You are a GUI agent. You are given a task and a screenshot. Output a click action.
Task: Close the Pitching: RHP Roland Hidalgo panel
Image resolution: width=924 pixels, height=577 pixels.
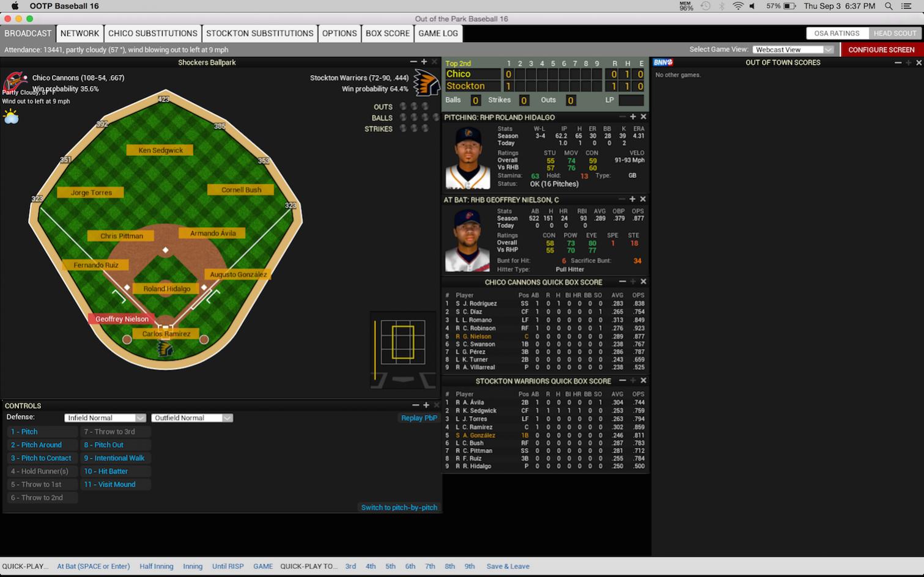[x=643, y=117]
